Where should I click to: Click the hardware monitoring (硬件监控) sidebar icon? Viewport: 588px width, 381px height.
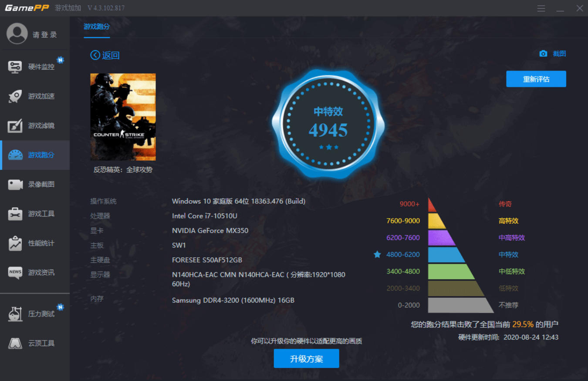(15, 67)
